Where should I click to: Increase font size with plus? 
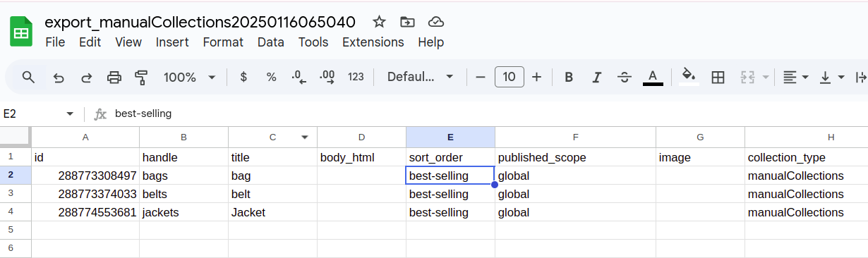click(536, 77)
